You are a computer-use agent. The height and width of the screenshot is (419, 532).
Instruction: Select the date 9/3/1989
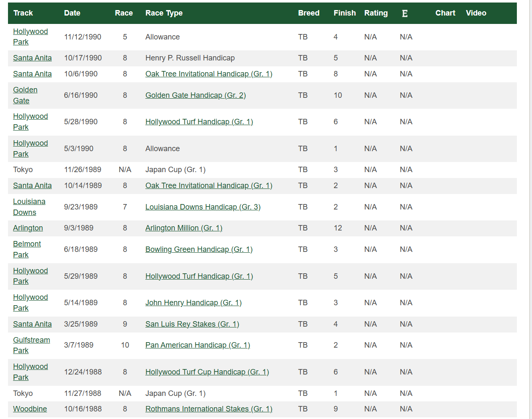pyautogui.click(x=79, y=228)
